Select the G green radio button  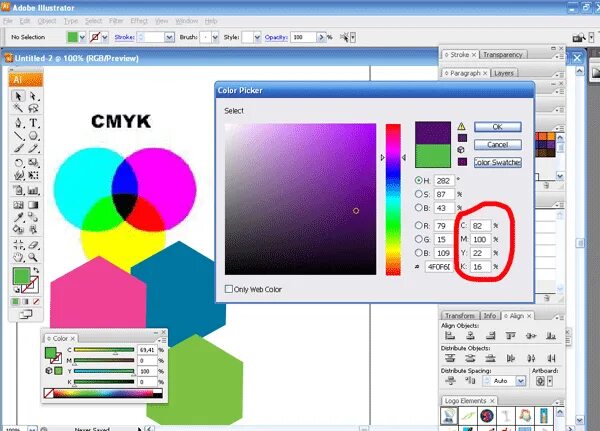coord(419,239)
